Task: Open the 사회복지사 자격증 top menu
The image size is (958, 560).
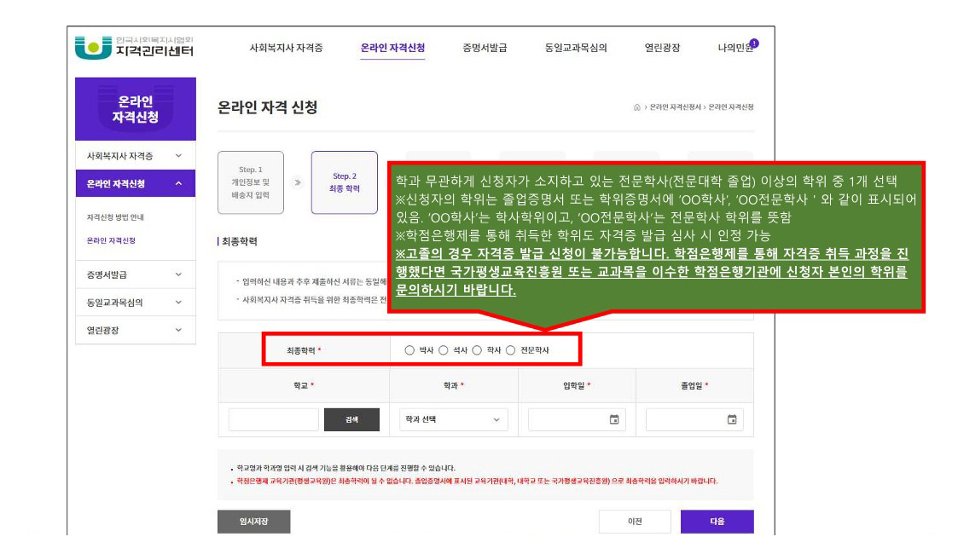Action: point(286,48)
